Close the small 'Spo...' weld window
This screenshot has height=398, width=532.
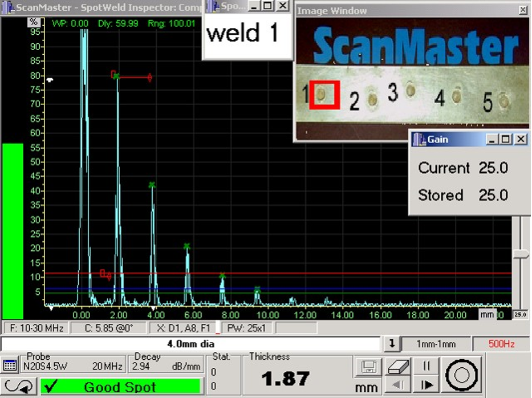click(283, 6)
